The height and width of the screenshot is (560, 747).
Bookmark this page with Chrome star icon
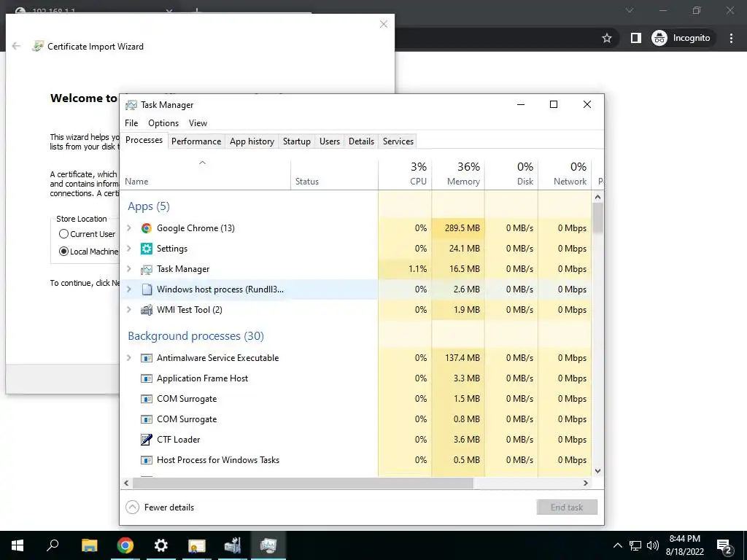coord(606,38)
